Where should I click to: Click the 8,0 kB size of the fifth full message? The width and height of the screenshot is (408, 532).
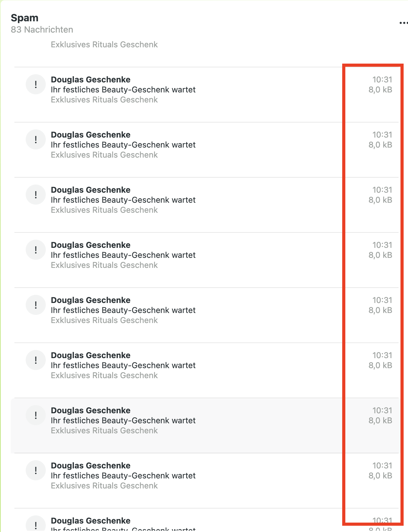pos(380,310)
